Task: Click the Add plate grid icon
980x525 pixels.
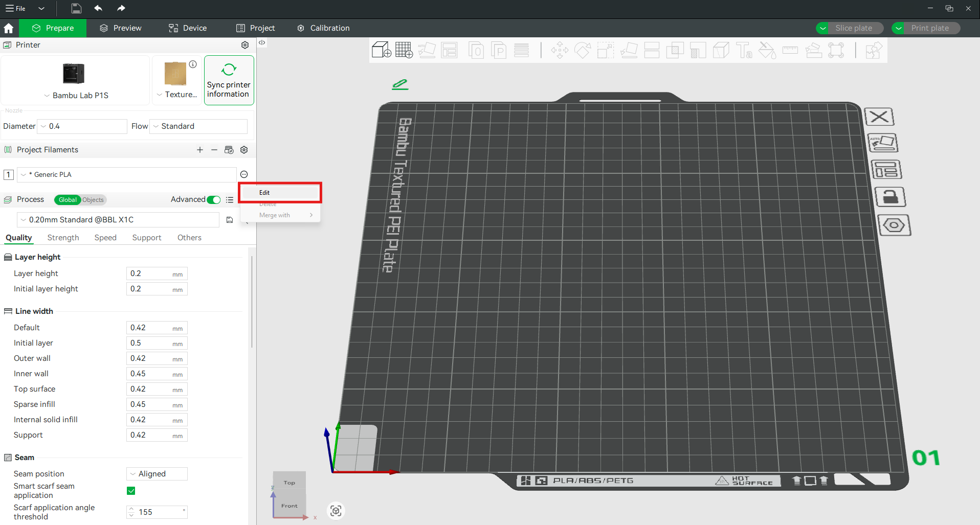Action: pyautogui.click(x=404, y=50)
